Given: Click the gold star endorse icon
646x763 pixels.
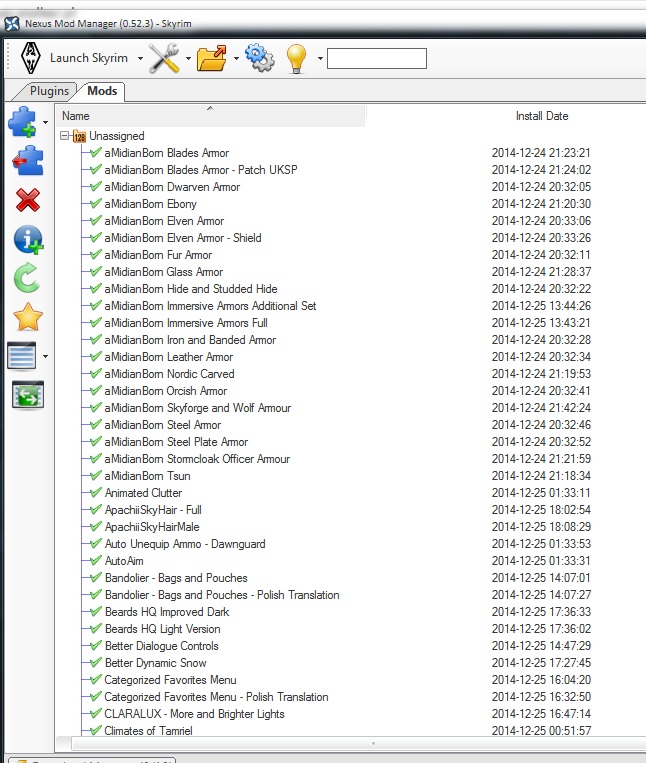Looking at the screenshot, I should point(28,317).
